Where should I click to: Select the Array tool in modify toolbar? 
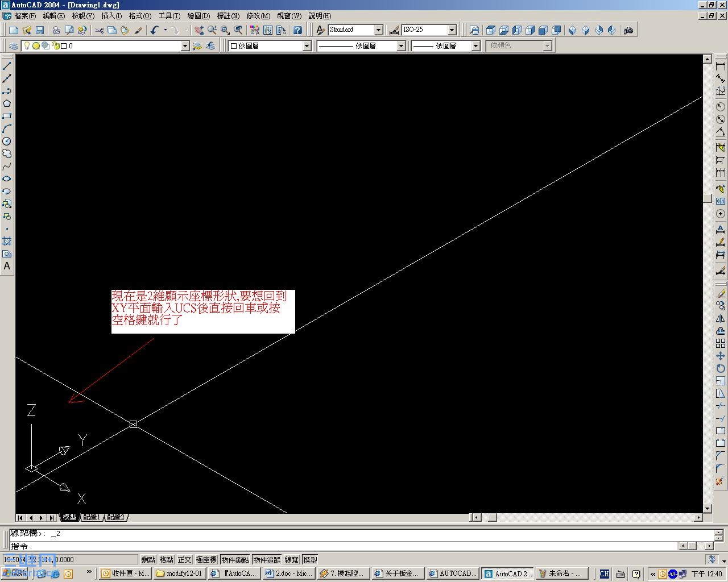pyautogui.click(x=721, y=343)
